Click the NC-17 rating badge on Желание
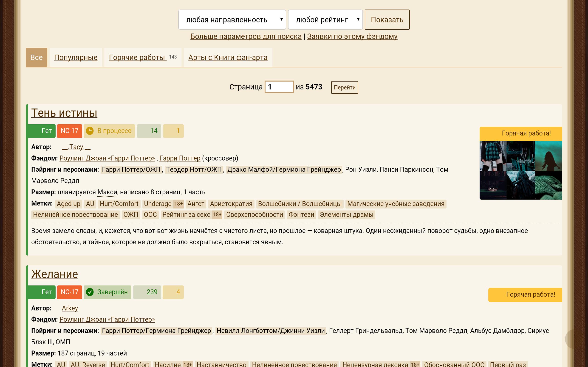Viewport: 588px width, 367px height. coord(69,292)
